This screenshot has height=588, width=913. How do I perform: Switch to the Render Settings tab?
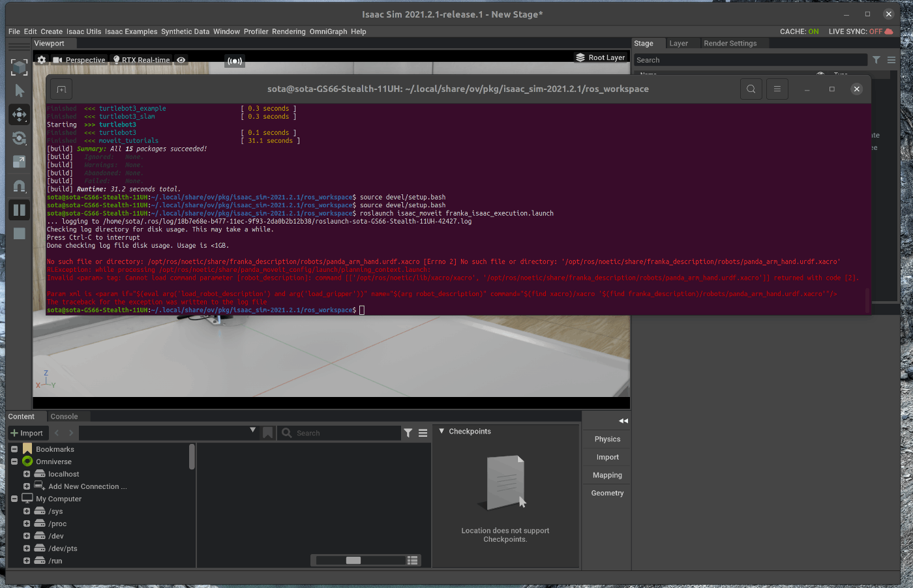730,44
